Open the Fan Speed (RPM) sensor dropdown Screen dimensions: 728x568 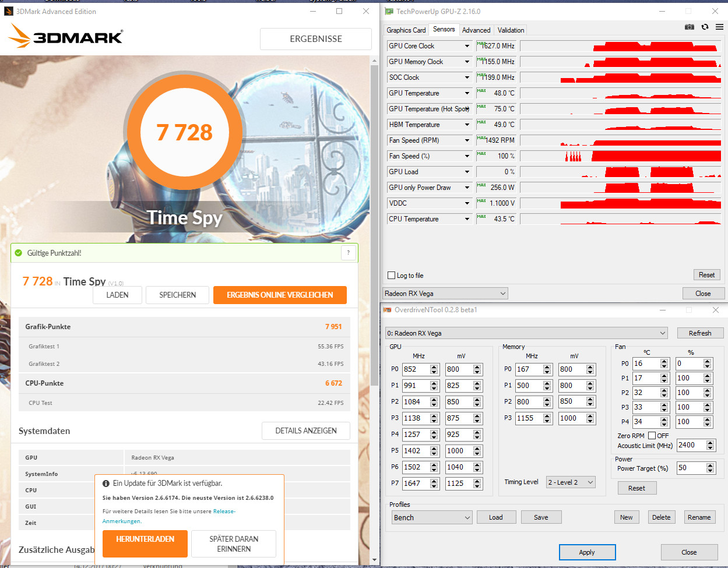tap(467, 140)
